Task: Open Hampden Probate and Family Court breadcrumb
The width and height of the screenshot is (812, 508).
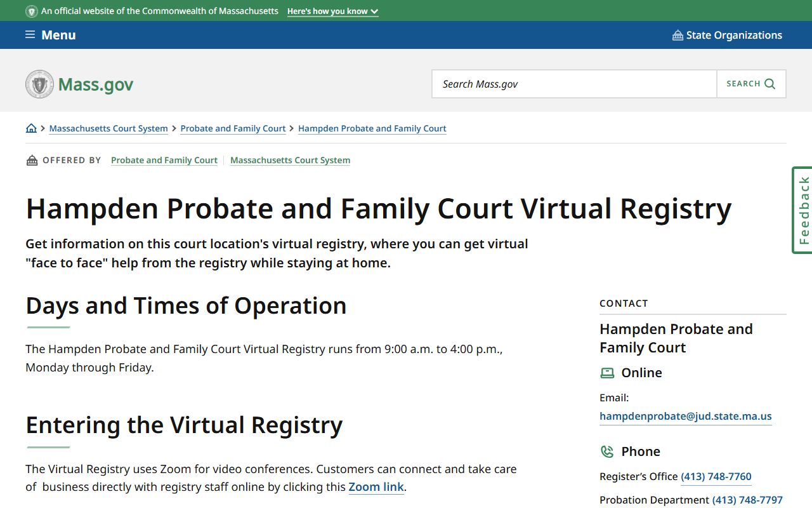Action: [372, 128]
